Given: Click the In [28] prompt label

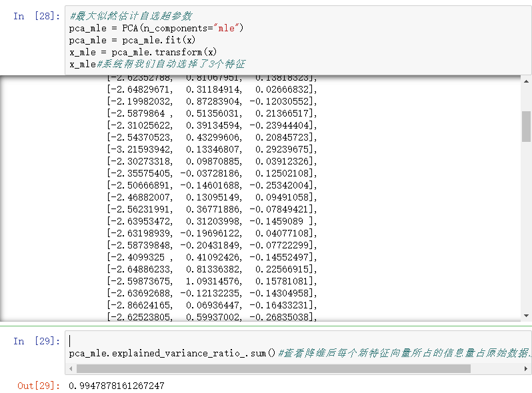Looking at the screenshot, I should click(x=37, y=16).
